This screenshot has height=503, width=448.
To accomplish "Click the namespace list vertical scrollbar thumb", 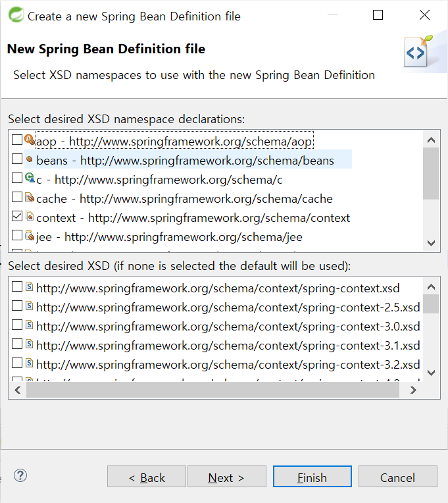I will point(431,174).
